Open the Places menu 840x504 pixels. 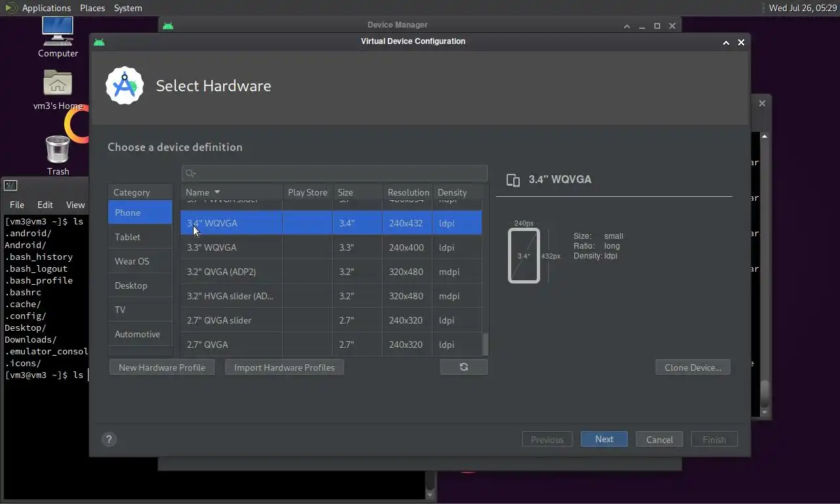tap(93, 8)
